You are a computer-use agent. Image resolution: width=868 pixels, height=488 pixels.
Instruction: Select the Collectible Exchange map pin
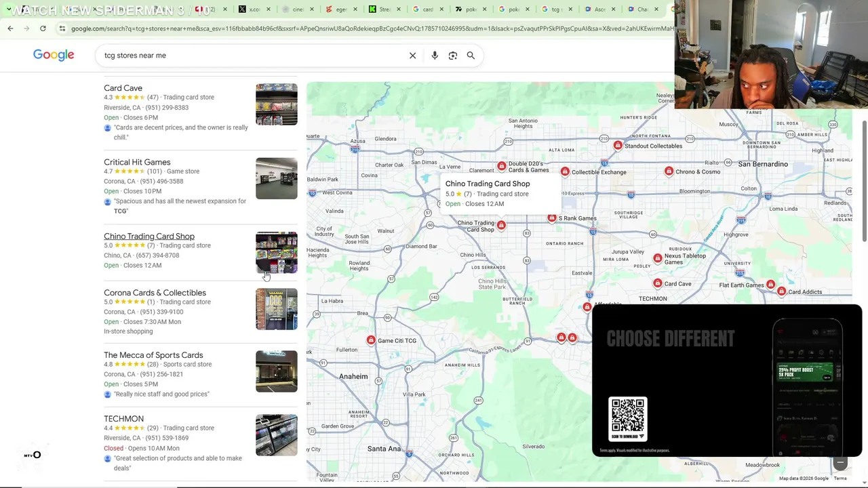pos(565,172)
